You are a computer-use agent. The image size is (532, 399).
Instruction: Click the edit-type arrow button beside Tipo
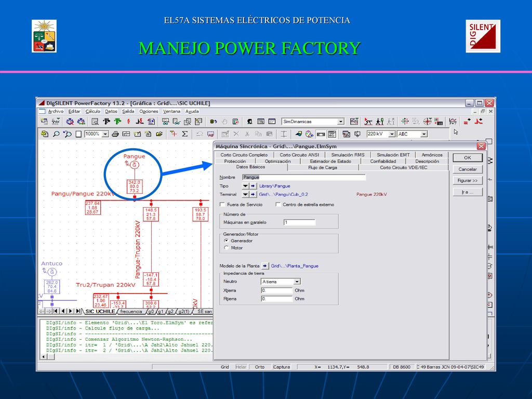pyautogui.click(x=253, y=186)
